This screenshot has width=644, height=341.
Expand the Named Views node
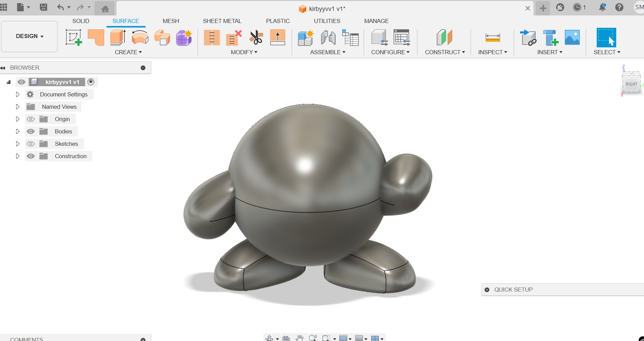pos(17,107)
